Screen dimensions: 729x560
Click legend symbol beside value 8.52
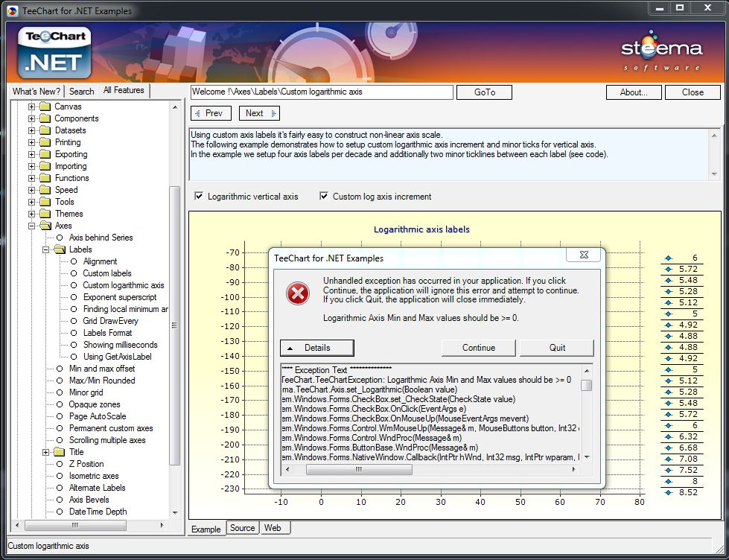pos(669,492)
